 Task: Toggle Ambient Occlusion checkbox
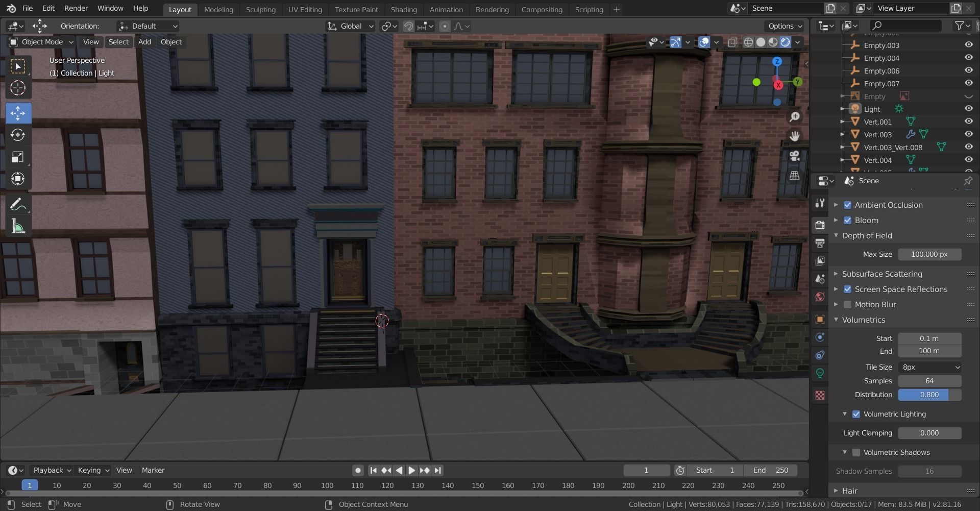[847, 205]
